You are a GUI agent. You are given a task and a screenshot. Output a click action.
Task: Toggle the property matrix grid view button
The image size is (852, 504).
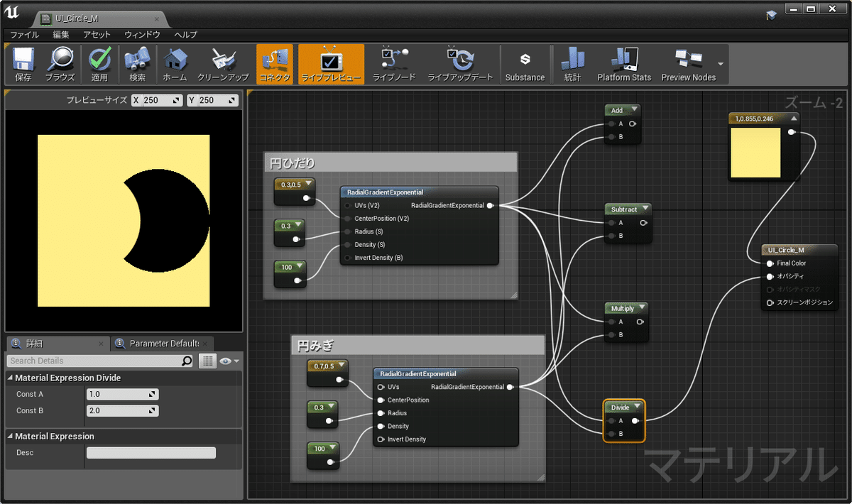[207, 361]
